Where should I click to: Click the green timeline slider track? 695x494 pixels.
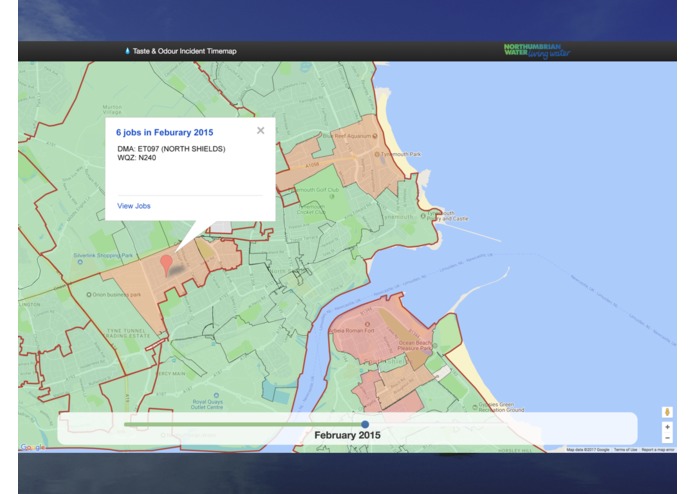[244, 424]
